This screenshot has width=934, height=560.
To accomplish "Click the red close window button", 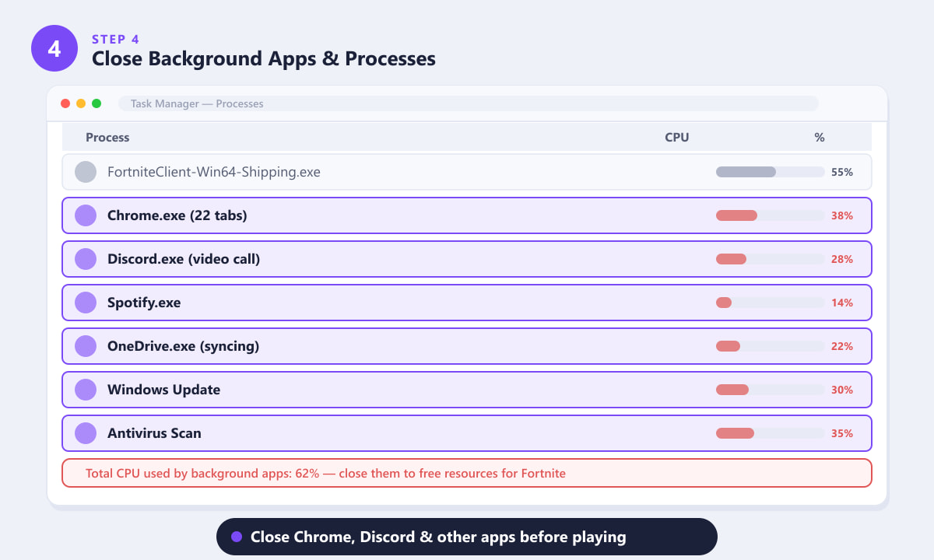I will (x=65, y=103).
